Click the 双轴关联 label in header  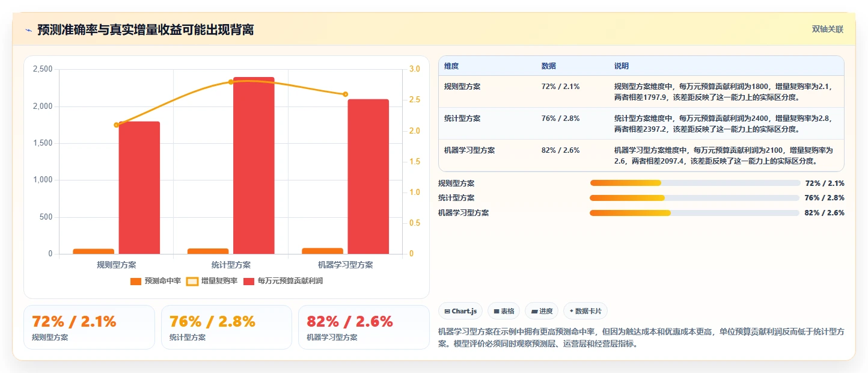[828, 29]
